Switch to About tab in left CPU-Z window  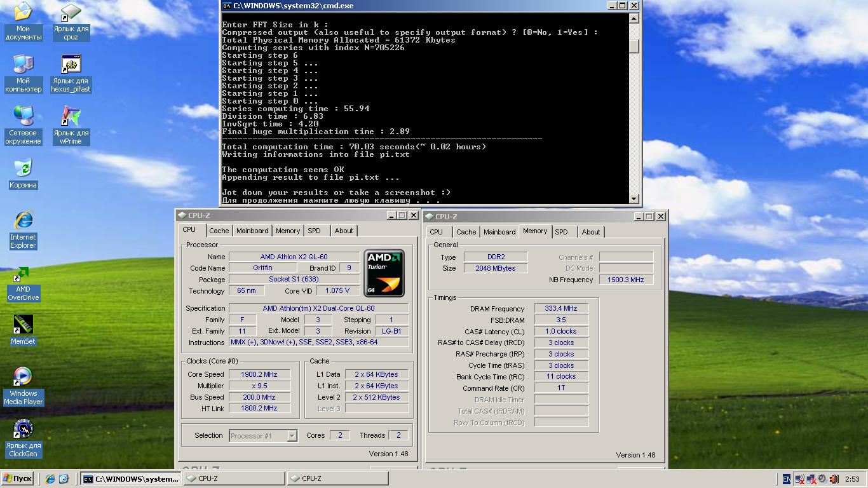click(344, 231)
